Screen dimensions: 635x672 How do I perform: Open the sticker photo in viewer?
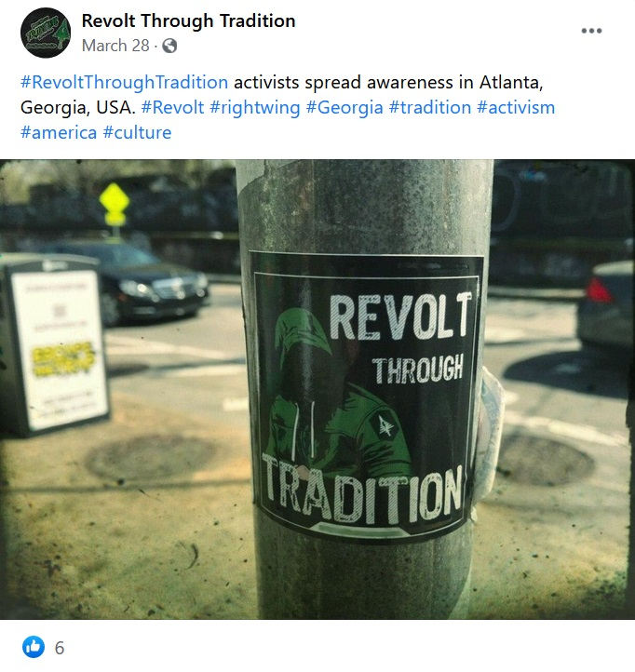(317, 389)
